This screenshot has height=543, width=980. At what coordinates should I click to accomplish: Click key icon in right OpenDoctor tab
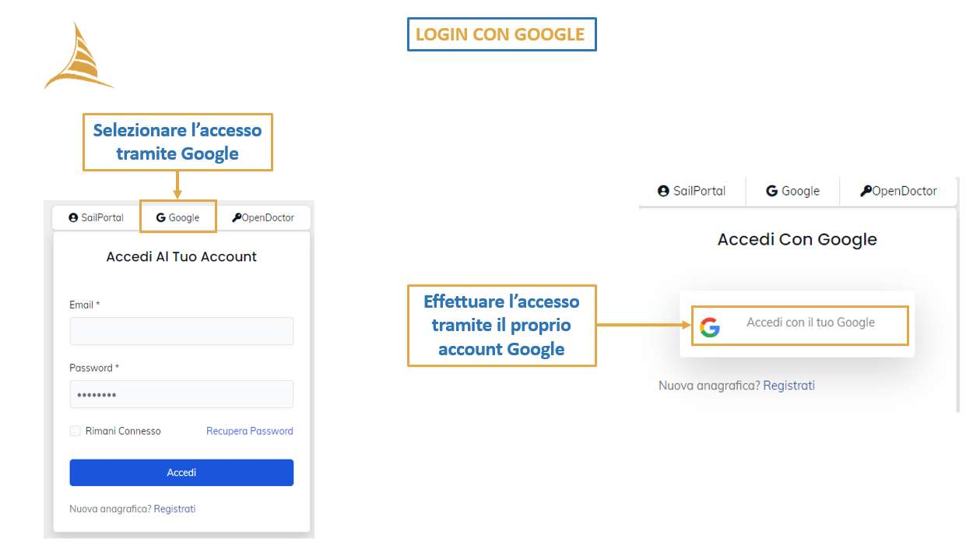tap(866, 191)
